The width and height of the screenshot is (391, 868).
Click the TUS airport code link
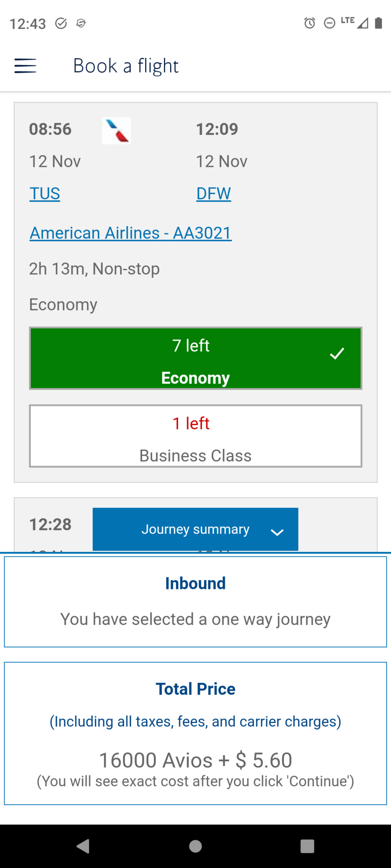coord(44,194)
